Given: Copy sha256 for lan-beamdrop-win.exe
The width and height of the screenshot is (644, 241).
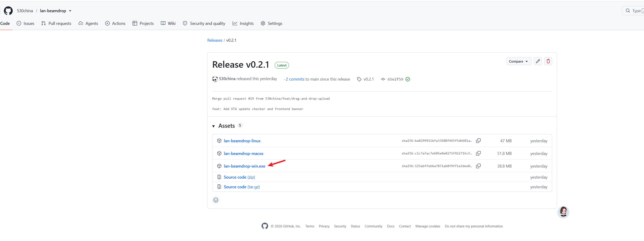Looking at the screenshot, I should click(x=478, y=166).
